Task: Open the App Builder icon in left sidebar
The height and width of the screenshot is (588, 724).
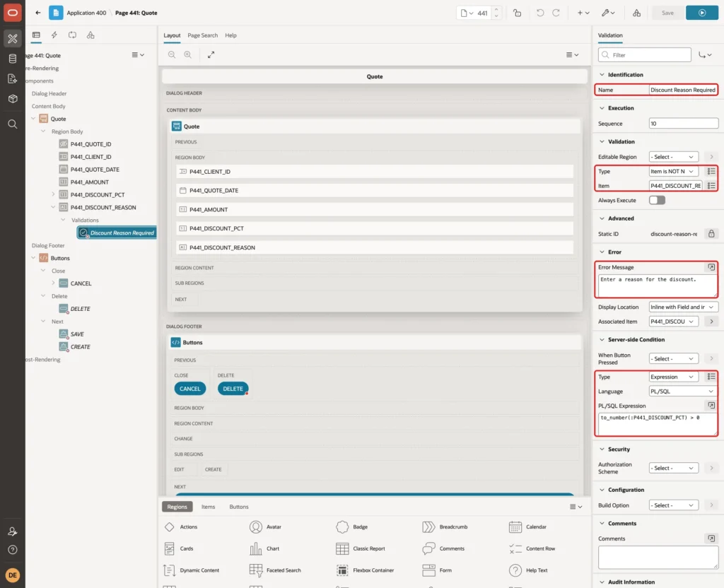Action: (x=13, y=39)
